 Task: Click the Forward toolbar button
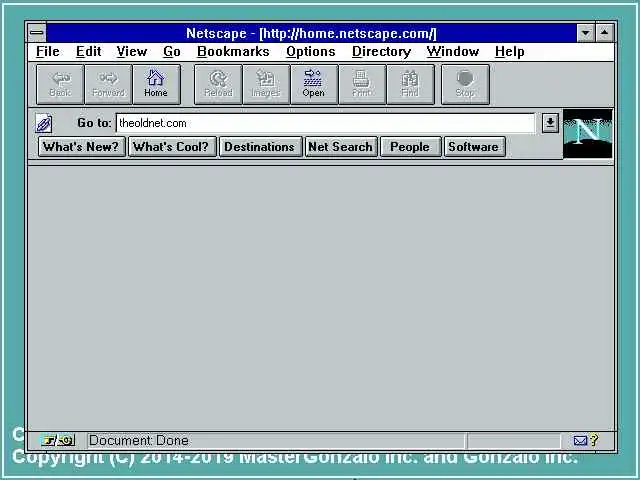click(x=108, y=84)
